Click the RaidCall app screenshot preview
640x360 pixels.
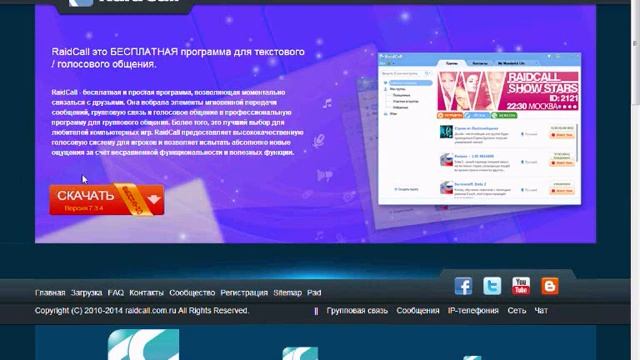[480, 129]
